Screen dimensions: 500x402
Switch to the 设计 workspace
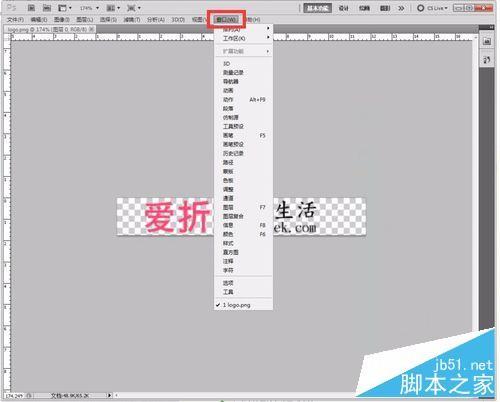[344, 8]
